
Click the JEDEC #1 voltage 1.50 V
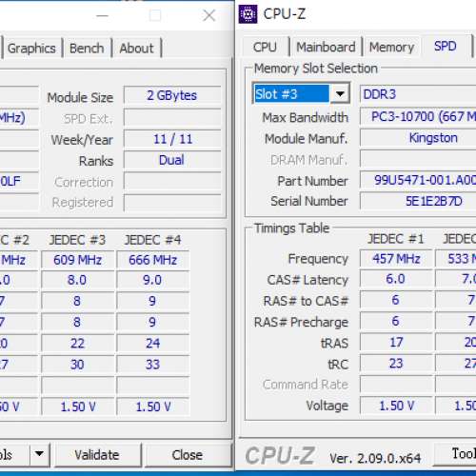click(x=396, y=406)
